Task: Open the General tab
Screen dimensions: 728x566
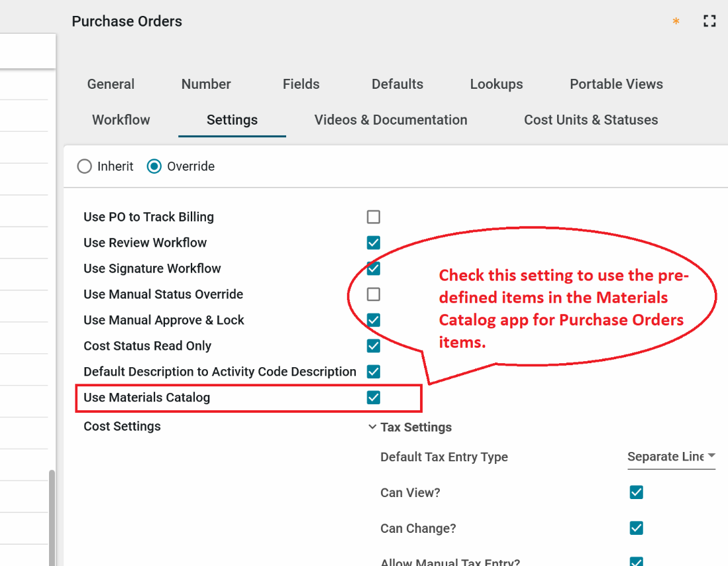Action: tap(111, 84)
